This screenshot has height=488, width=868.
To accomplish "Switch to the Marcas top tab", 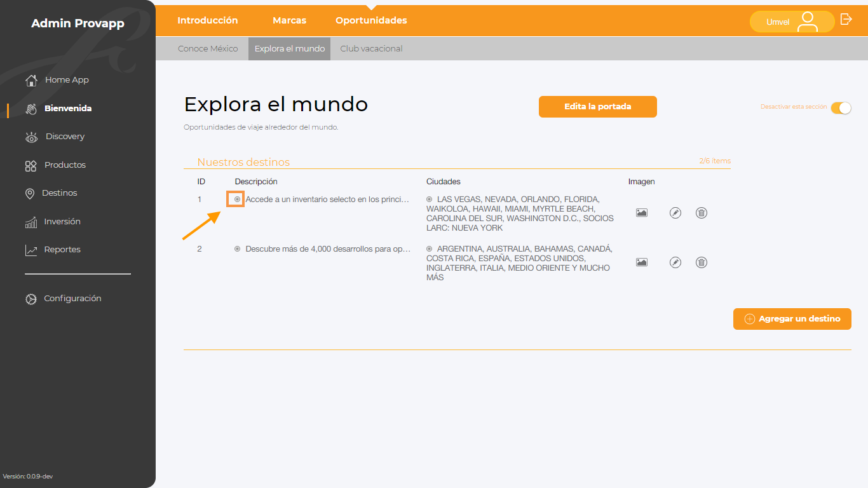I will pos(290,20).
